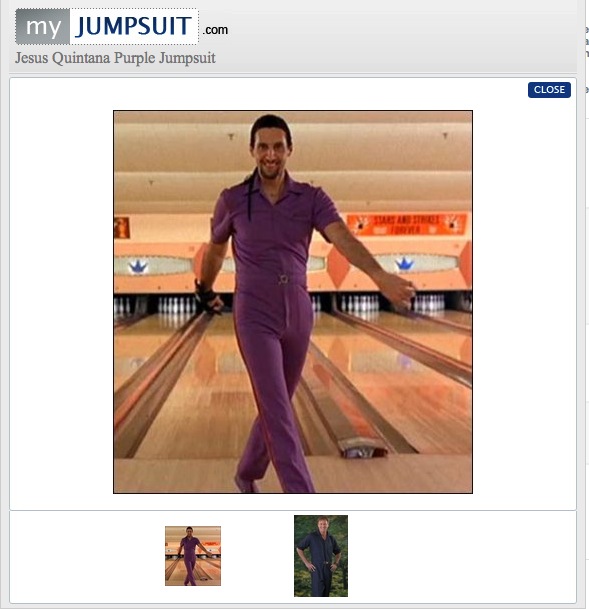589x609 pixels.
Task: Click the myJUMPSUIT.com logo
Action: (x=122, y=26)
